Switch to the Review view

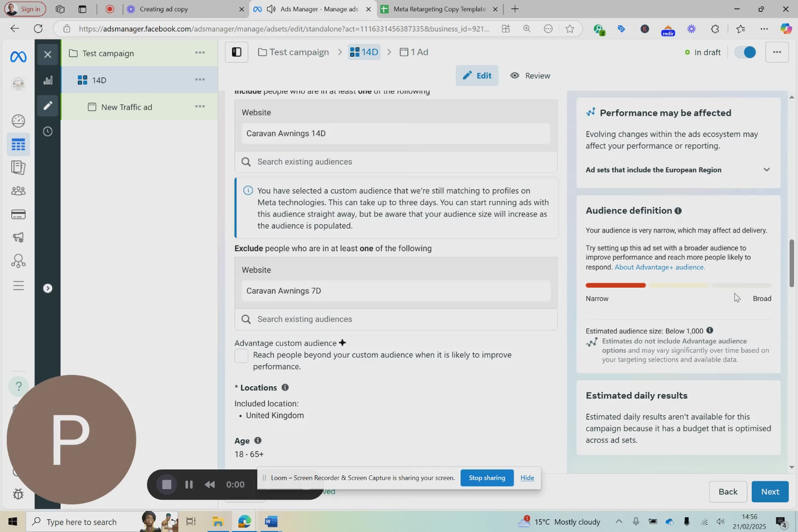point(530,76)
